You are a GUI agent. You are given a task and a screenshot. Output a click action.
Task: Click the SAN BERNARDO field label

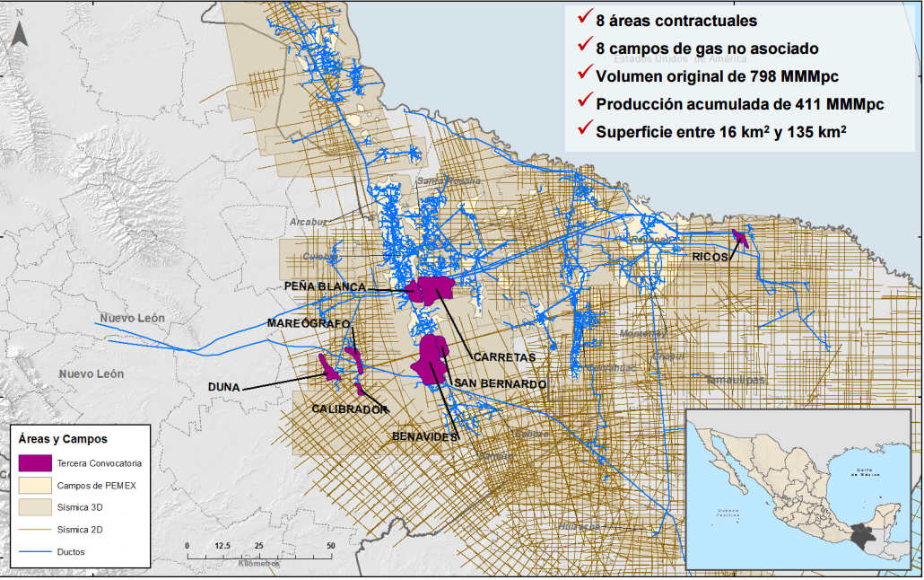501,383
